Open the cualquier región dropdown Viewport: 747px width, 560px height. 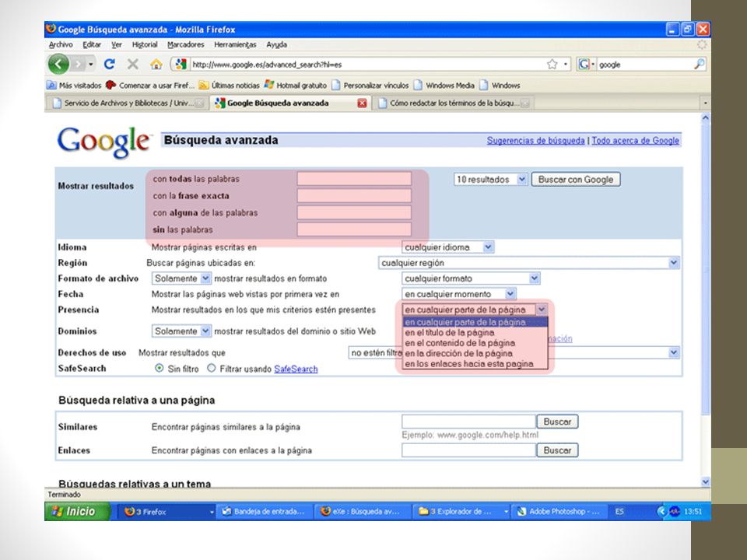point(529,263)
